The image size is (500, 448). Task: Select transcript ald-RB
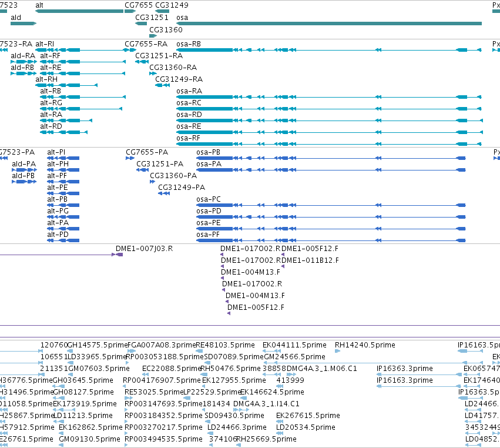coord(24,73)
